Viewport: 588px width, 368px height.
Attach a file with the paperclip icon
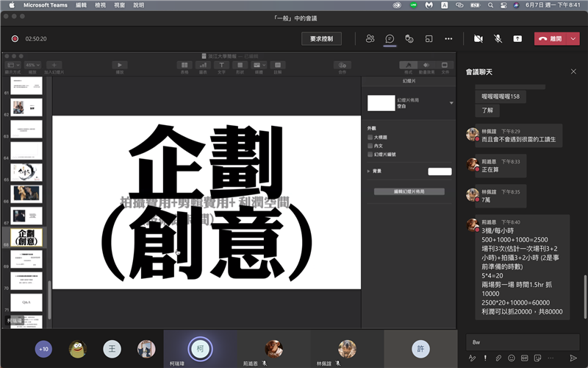498,358
